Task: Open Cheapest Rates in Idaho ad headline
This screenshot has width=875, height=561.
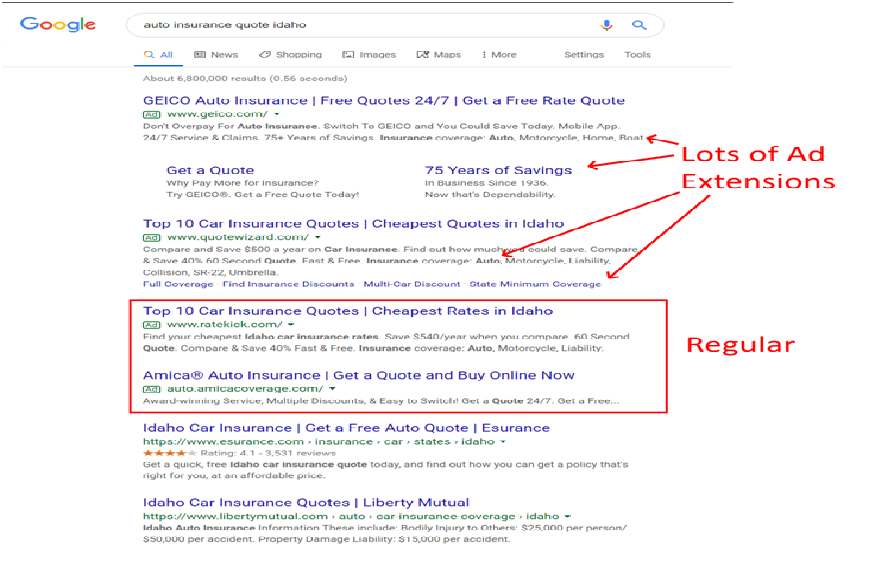Action: [348, 311]
